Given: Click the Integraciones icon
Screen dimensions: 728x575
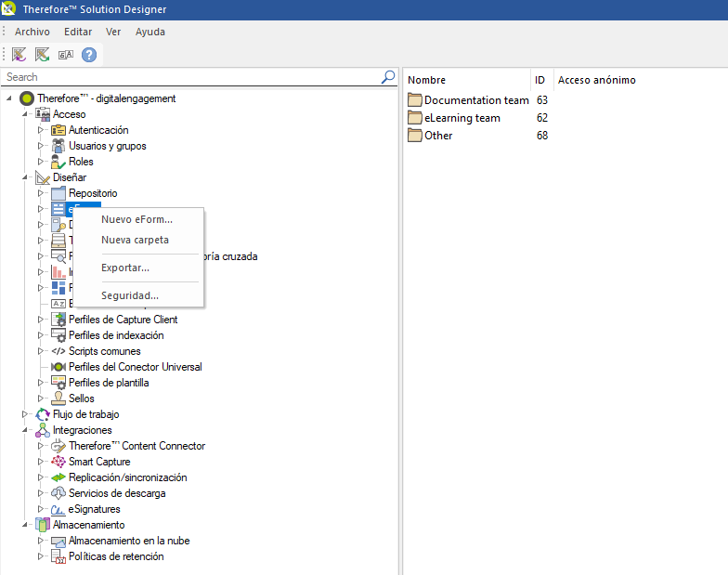Looking at the screenshot, I should (43, 430).
